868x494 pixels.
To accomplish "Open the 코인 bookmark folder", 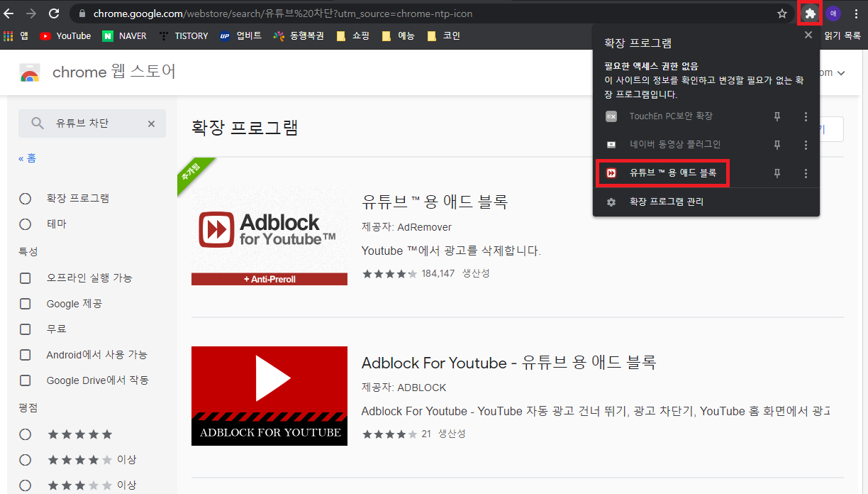I will tap(444, 35).
